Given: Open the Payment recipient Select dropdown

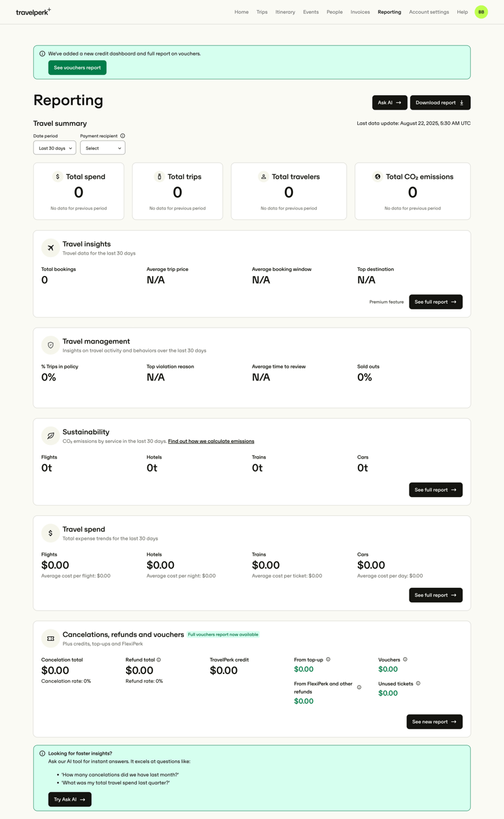Looking at the screenshot, I should point(102,147).
